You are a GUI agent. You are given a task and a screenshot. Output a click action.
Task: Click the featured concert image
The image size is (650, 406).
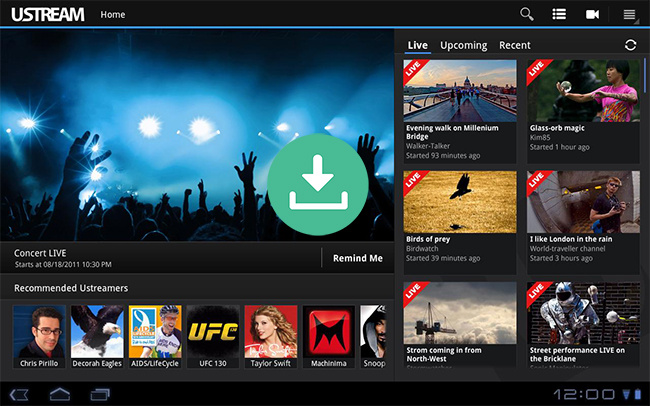(197, 135)
